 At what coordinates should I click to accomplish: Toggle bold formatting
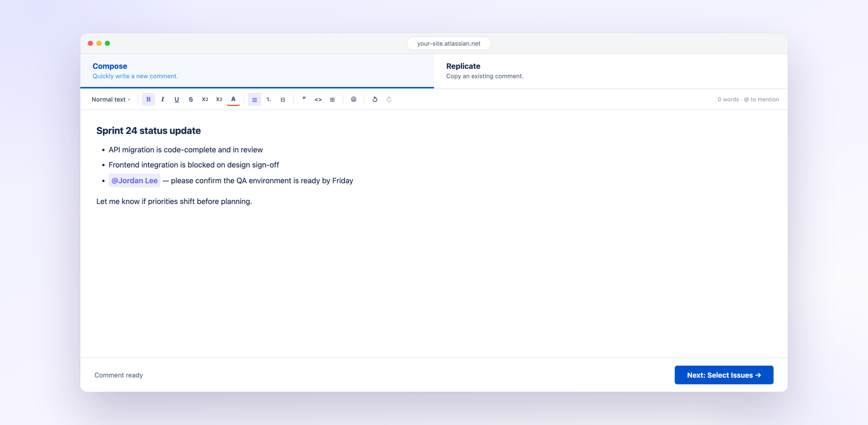point(148,99)
